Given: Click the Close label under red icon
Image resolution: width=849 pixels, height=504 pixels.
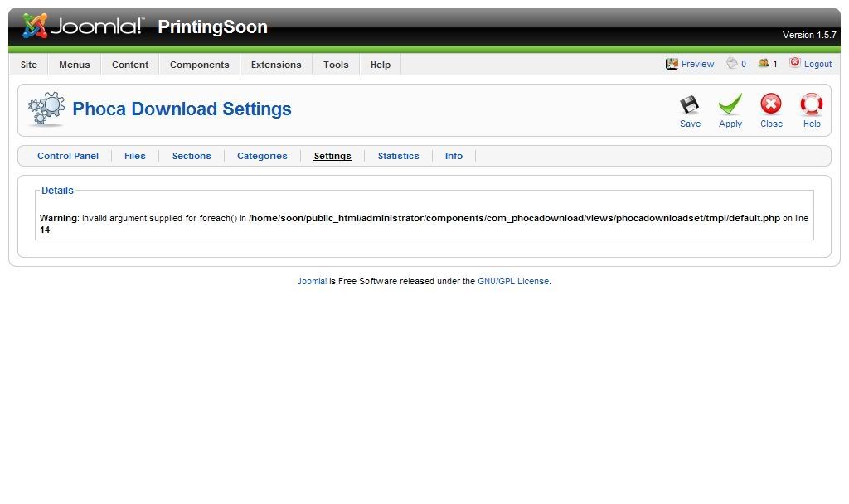Looking at the screenshot, I should [x=771, y=124].
